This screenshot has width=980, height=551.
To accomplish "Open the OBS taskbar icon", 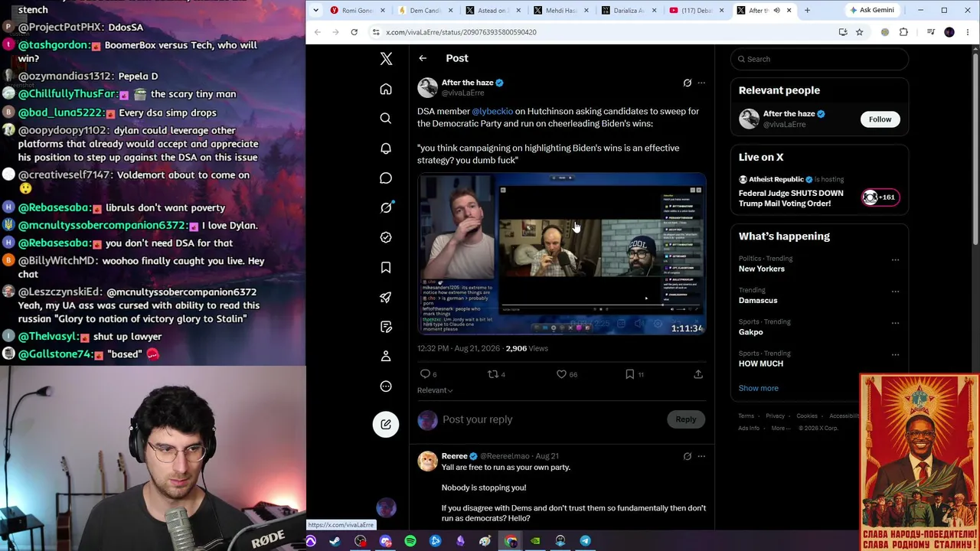I will pos(361,541).
